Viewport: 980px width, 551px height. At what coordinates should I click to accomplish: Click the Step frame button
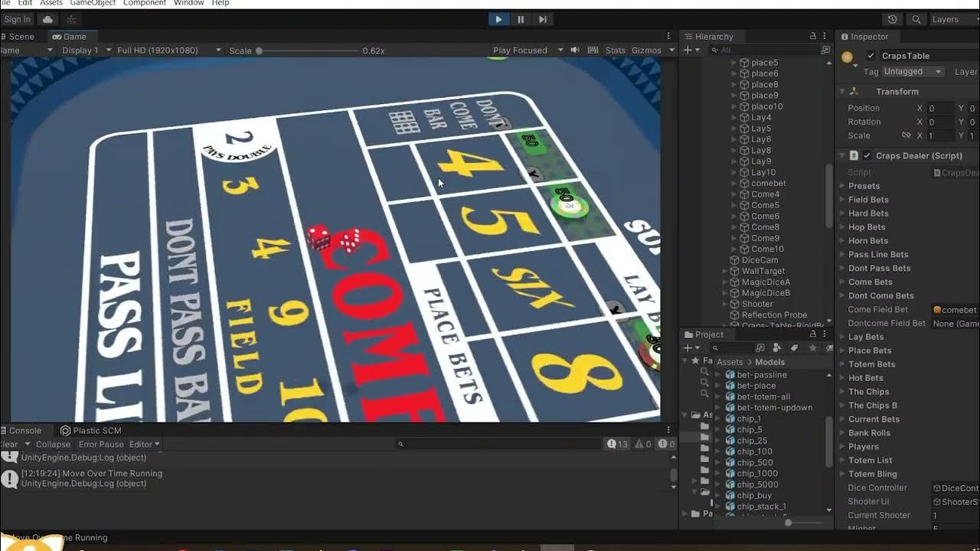pyautogui.click(x=543, y=19)
